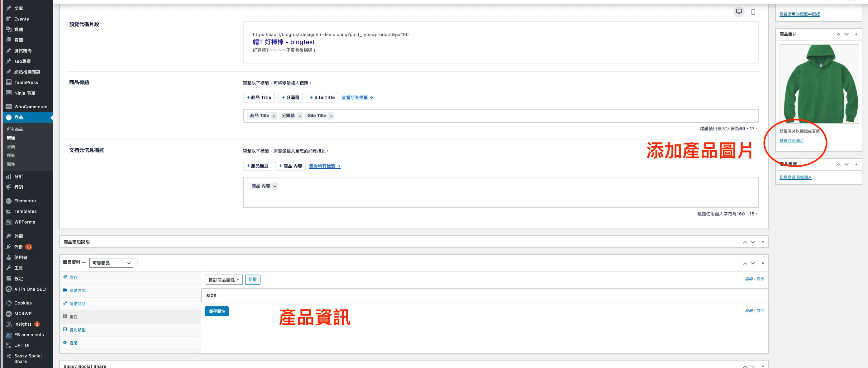868x368 pixels.
Task: Click 新增 add attribute button
Action: [x=252, y=280]
